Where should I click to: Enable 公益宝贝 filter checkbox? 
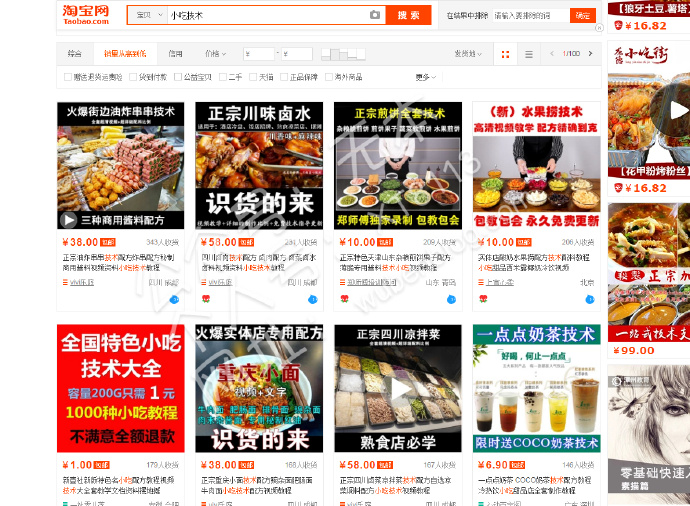(x=178, y=77)
